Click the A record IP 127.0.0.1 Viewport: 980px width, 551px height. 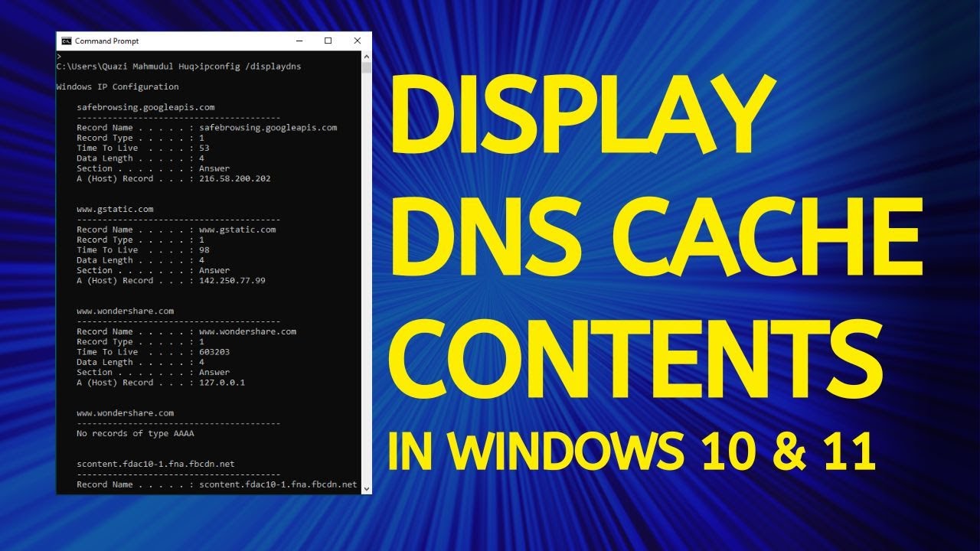(222, 382)
